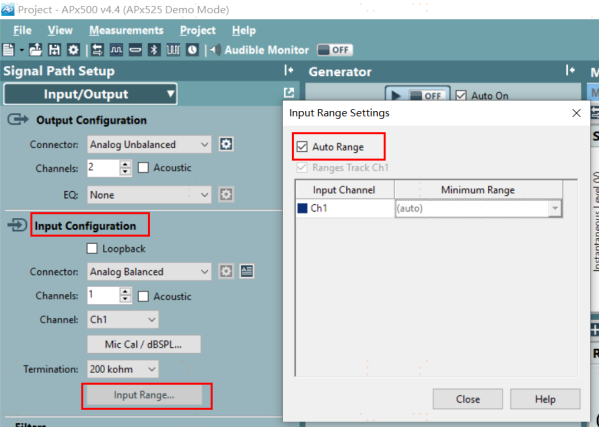Click the blue Ch1 color swatch
Screen dimensions: 599x427
302,208
